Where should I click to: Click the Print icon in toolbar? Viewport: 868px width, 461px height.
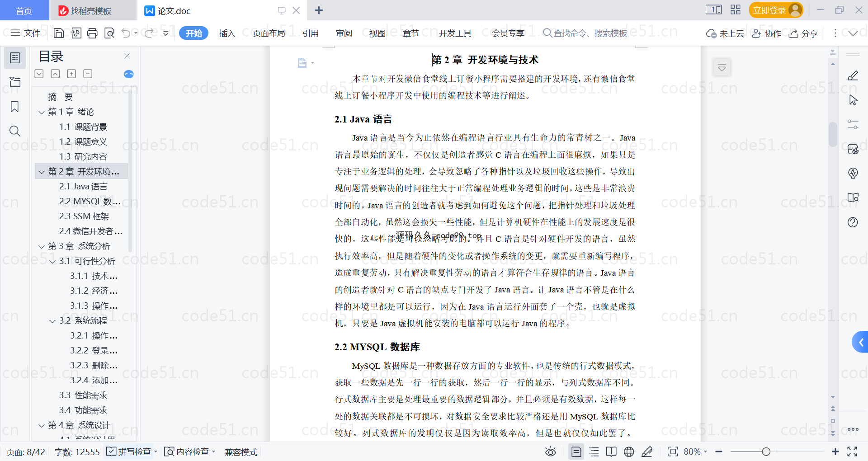point(92,33)
